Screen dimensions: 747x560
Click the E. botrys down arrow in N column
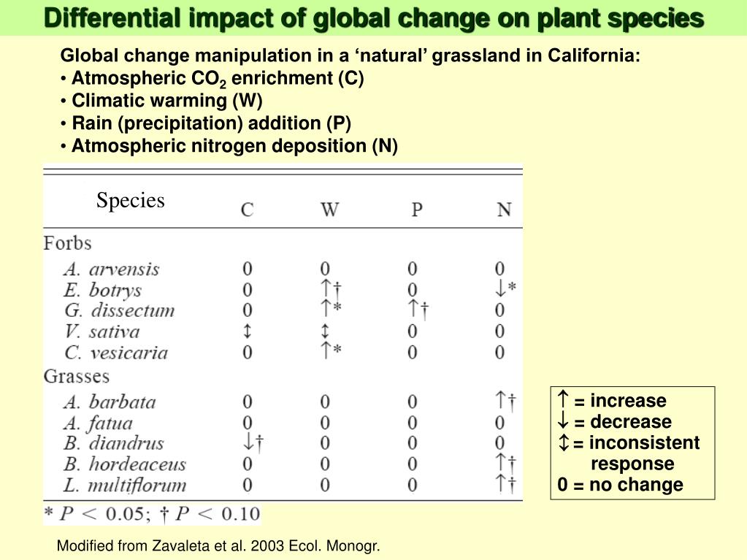[500, 288]
